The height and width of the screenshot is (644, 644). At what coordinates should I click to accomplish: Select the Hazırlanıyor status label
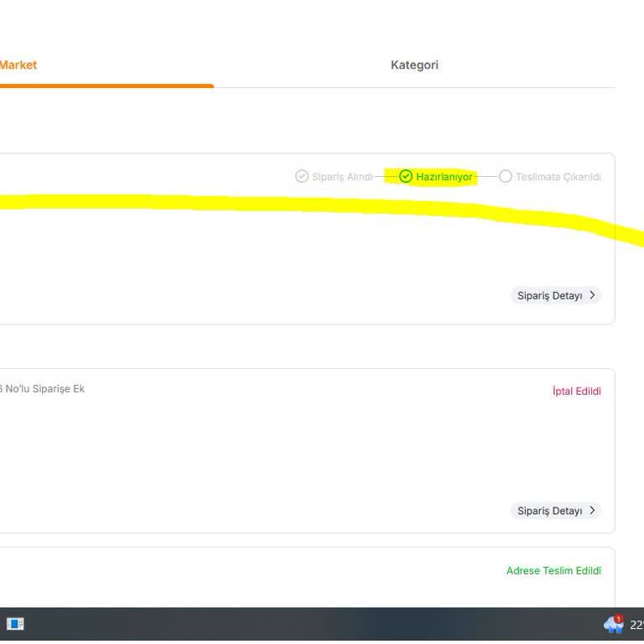[x=444, y=177]
